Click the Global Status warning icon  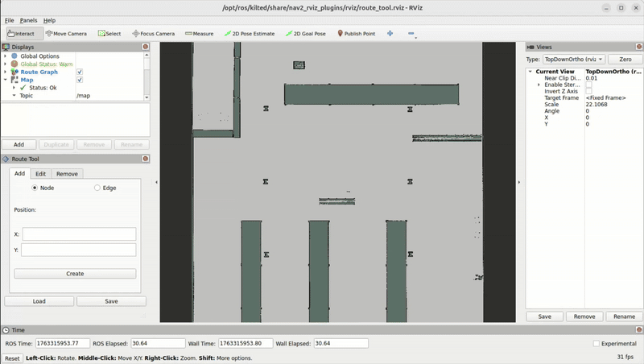click(x=14, y=64)
